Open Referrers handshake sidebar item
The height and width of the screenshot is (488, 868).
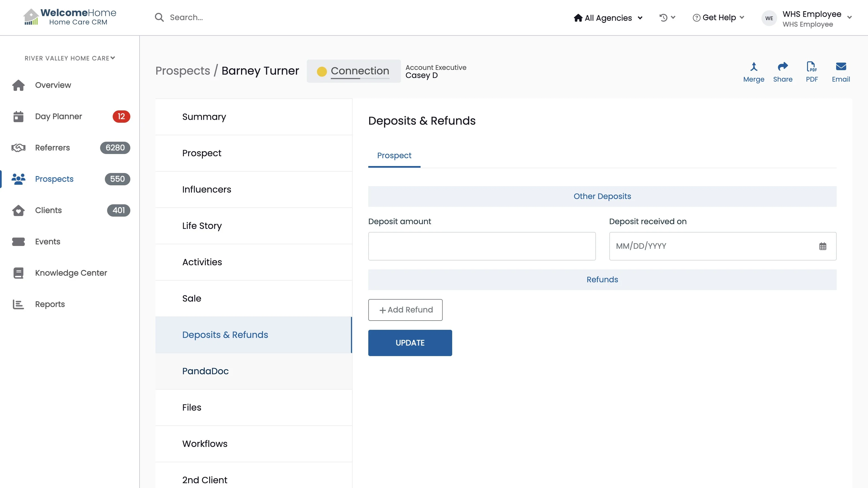pos(52,148)
